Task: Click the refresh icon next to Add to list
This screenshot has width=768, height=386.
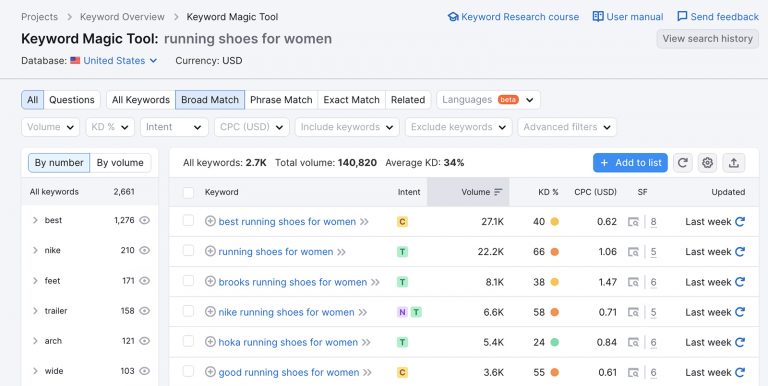Action: 683,163
